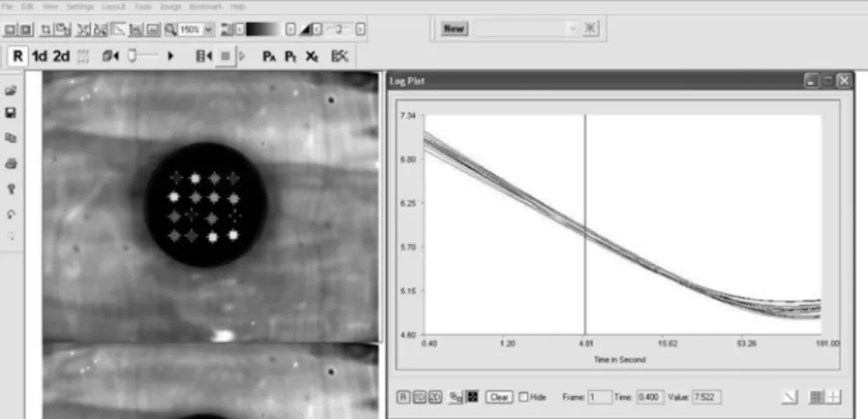Click the copy icon in left sidebar
The width and height of the screenshot is (868, 419).
(10, 138)
